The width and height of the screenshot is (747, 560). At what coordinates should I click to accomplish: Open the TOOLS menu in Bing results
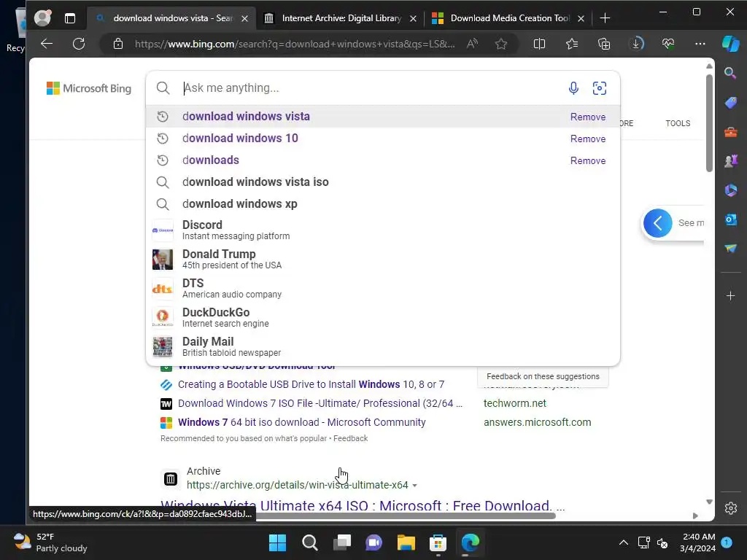[678, 123]
